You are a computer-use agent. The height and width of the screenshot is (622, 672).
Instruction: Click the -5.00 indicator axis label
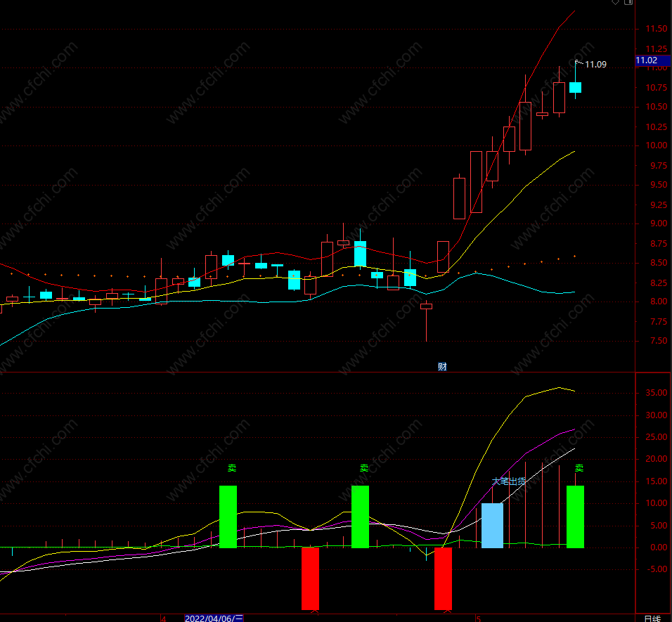point(657,569)
